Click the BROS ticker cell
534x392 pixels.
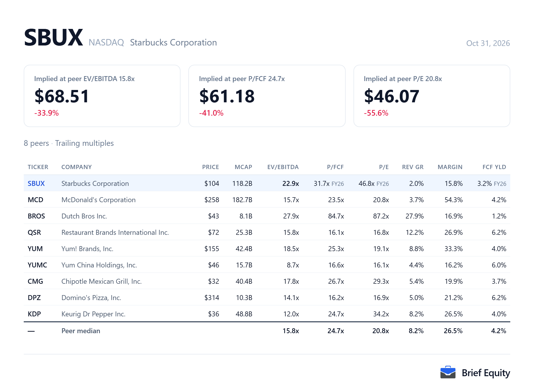(36, 216)
